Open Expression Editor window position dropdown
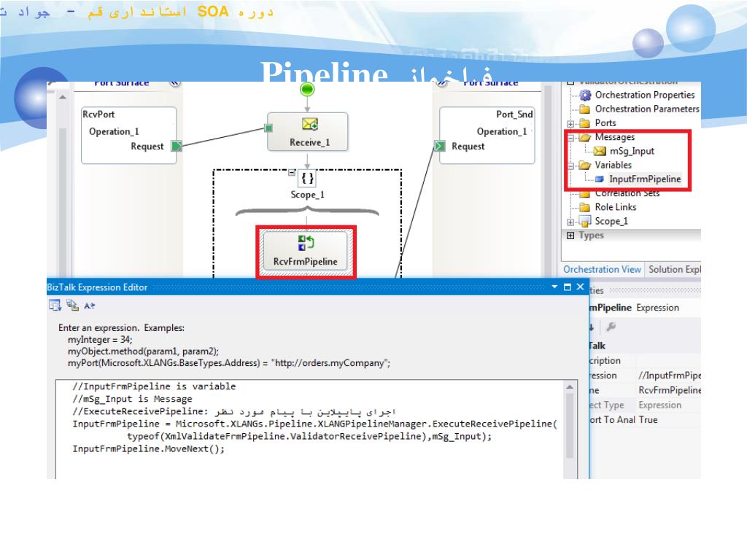Viewport: 747px width, 560px height. (x=554, y=287)
